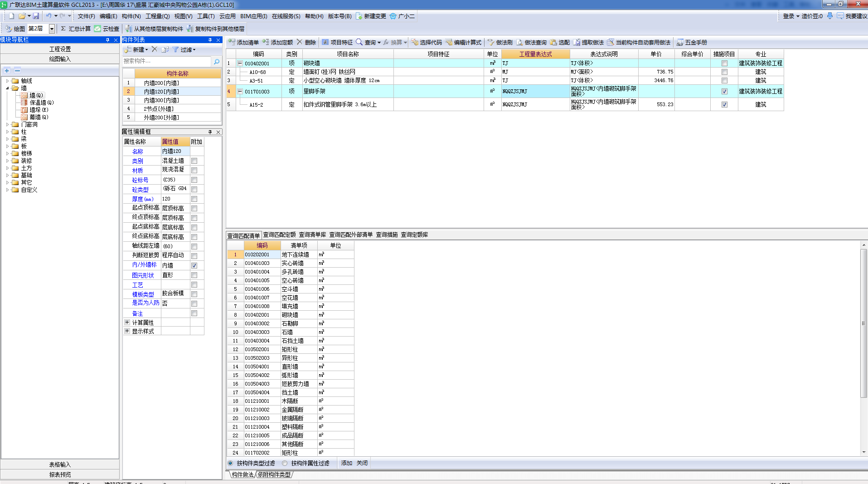This screenshot has height=484, width=868.
Task: Expand the 轴线 tree folder
Action: pos(8,81)
